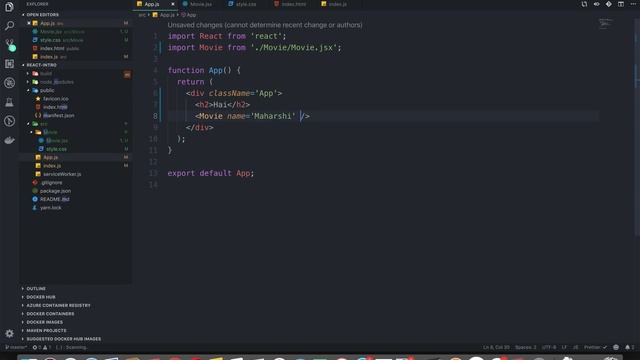Expand the Maven Projects section
The height and width of the screenshot is (360, 640).
[46, 331]
